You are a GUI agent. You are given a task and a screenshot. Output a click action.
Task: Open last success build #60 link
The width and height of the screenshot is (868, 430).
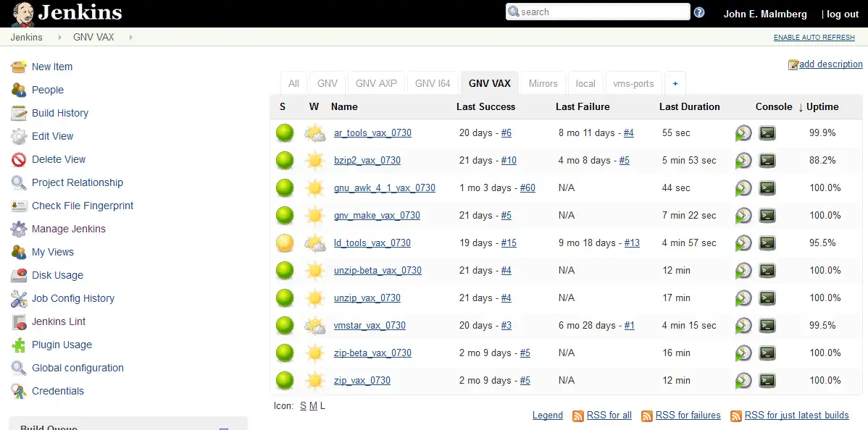pyautogui.click(x=527, y=187)
